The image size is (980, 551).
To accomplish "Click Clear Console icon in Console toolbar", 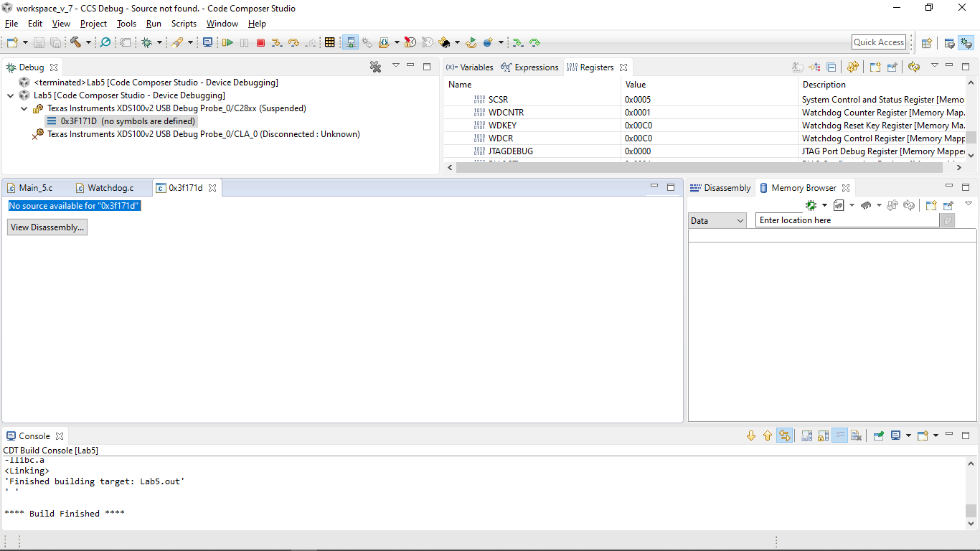I will [x=856, y=435].
